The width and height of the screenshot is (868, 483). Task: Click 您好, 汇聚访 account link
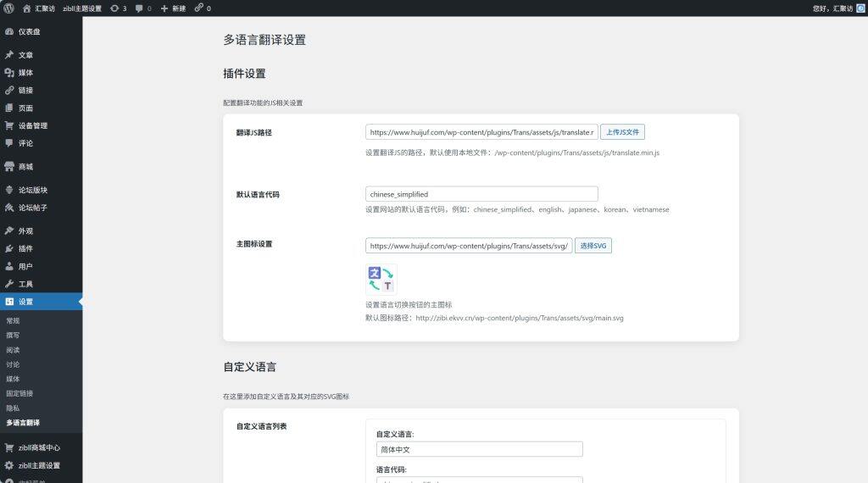tap(832, 8)
